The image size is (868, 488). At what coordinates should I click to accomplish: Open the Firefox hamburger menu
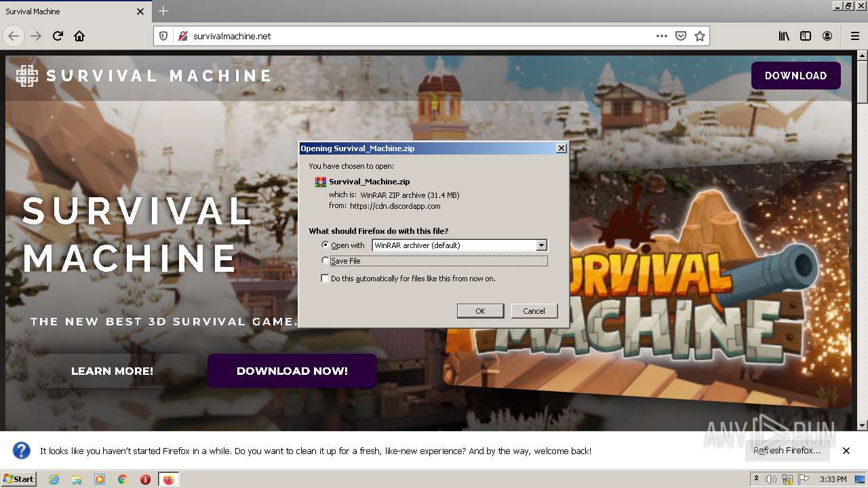(854, 36)
